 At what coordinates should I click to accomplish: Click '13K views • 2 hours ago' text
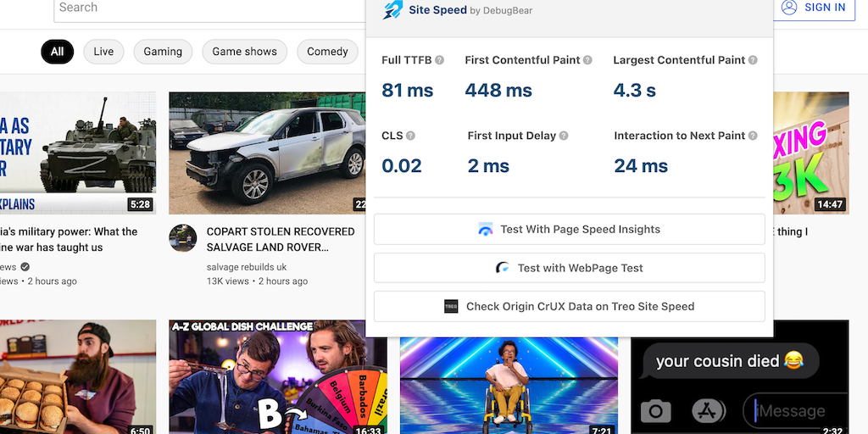(x=257, y=281)
